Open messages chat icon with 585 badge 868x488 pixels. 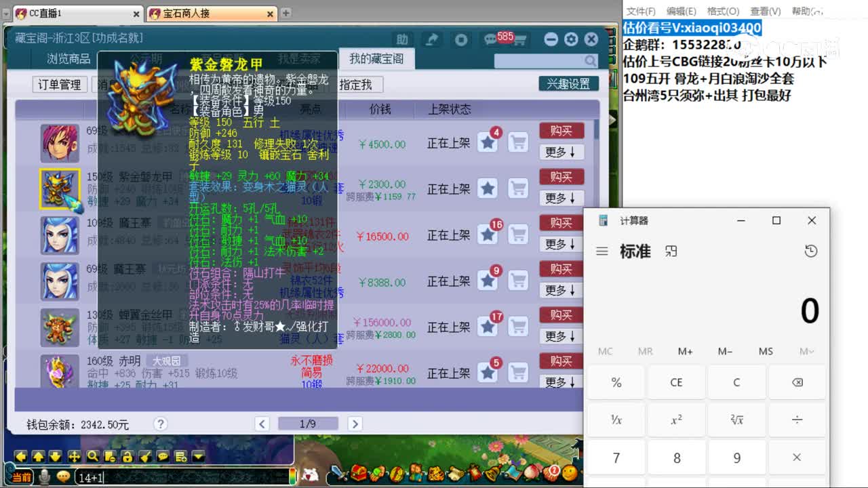[491, 39]
